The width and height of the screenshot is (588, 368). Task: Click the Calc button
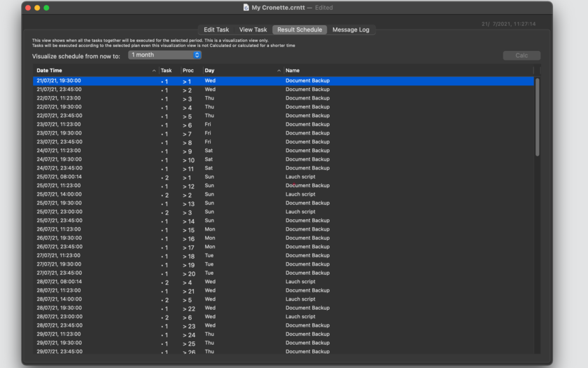[x=521, y=55]
